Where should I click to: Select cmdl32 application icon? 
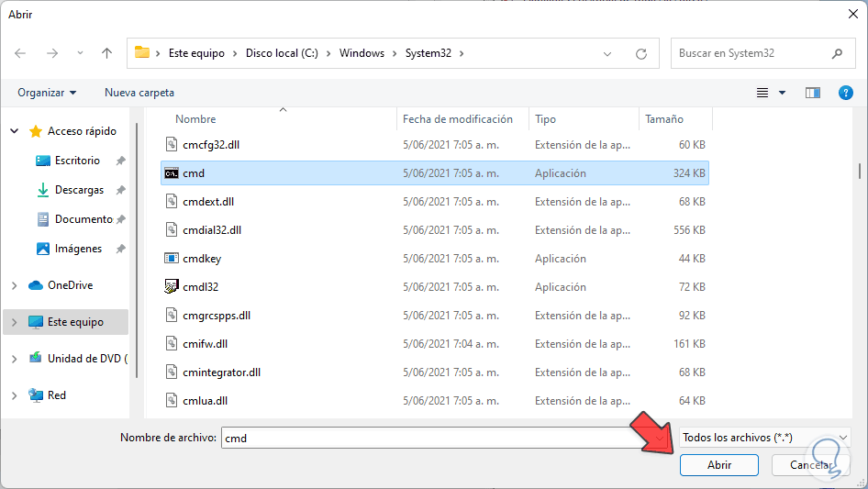(172, 287)
